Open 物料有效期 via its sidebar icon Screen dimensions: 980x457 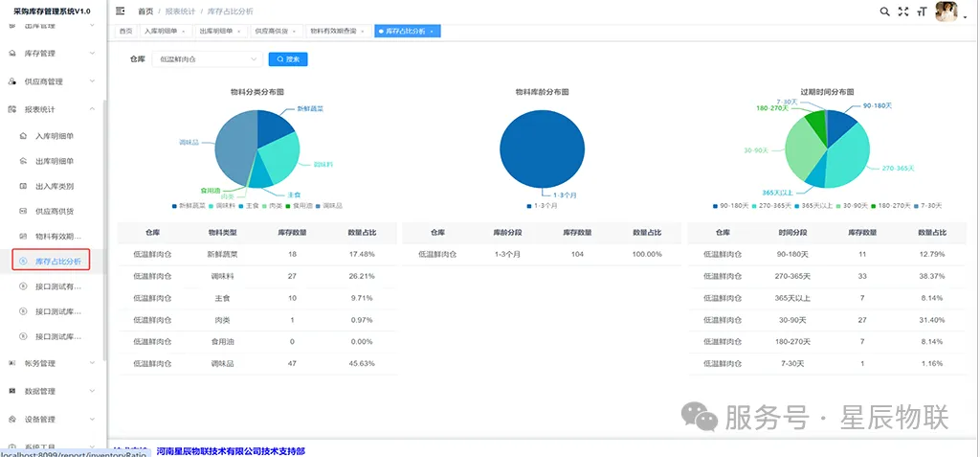[23, 236]
